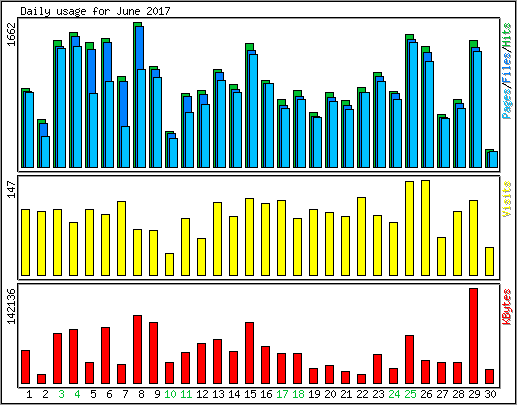Click the red KBytes bar for day 15
The image size is (517, 405).
point(249,353)
